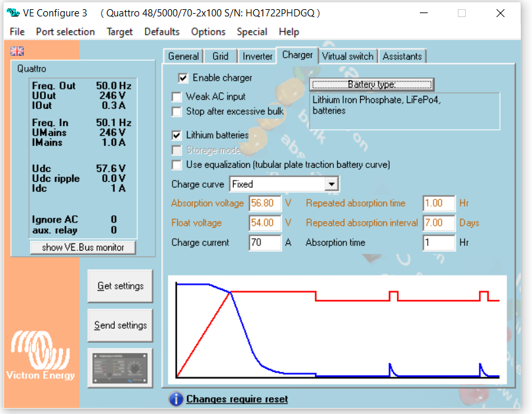The height and width of the screenshot is (414, 532).
Task: Switch to the General tab
Action: pos(184,56)
